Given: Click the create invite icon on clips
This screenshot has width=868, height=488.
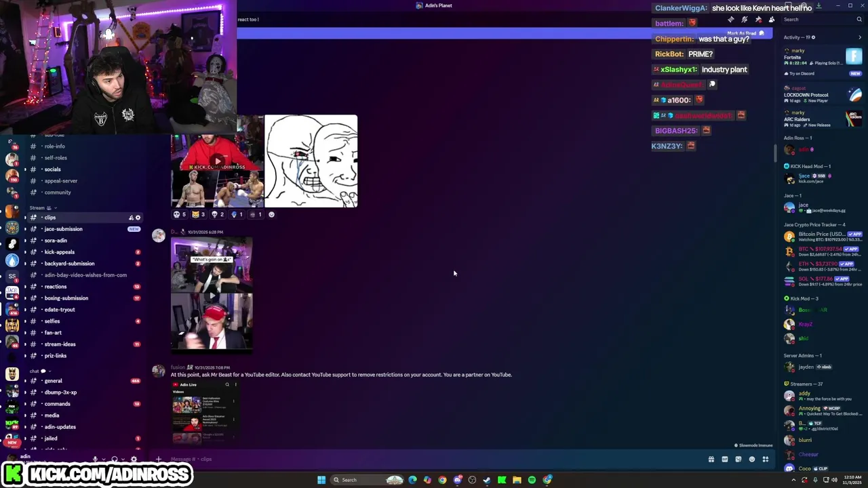Looking at the screenshot, I should (131, 218).
